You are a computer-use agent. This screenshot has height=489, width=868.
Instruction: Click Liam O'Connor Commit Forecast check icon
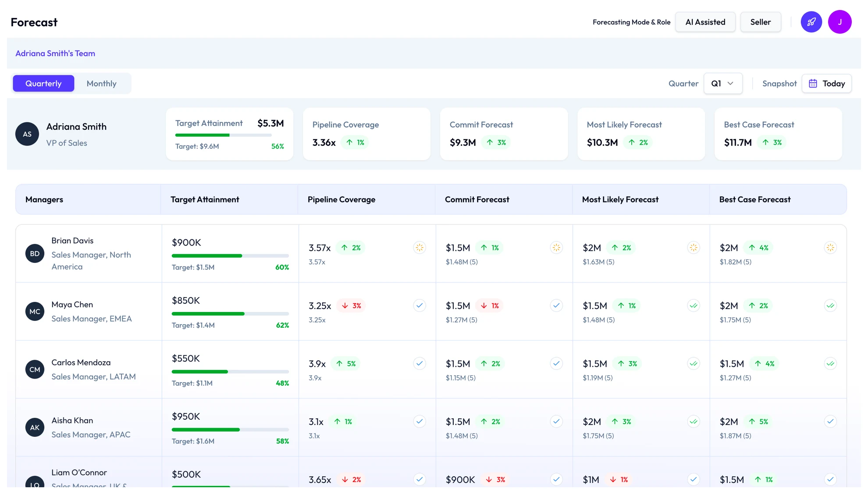pyautogui.click(x=556, y=479)
